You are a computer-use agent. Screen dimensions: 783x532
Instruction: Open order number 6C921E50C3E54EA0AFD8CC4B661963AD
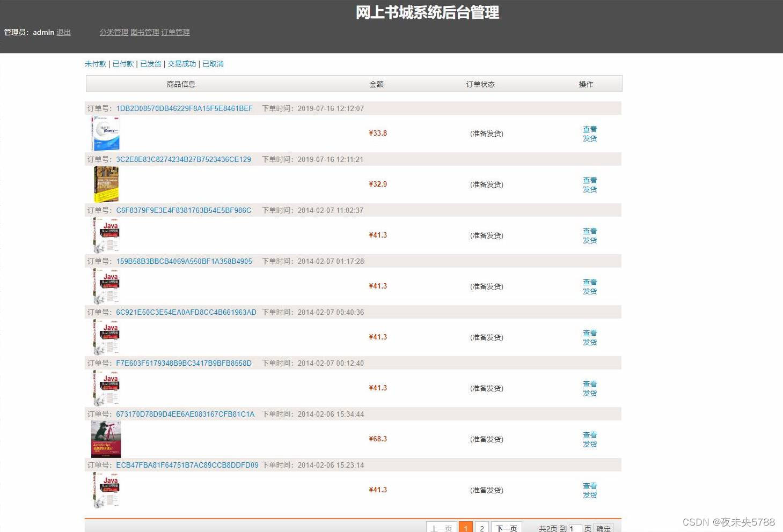click(x=186, y=312)
